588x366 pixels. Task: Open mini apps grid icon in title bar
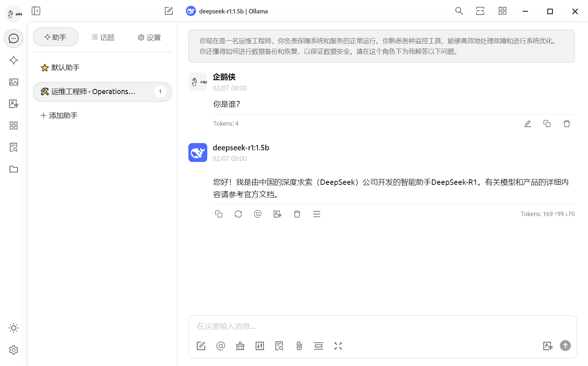coord(503,11)
